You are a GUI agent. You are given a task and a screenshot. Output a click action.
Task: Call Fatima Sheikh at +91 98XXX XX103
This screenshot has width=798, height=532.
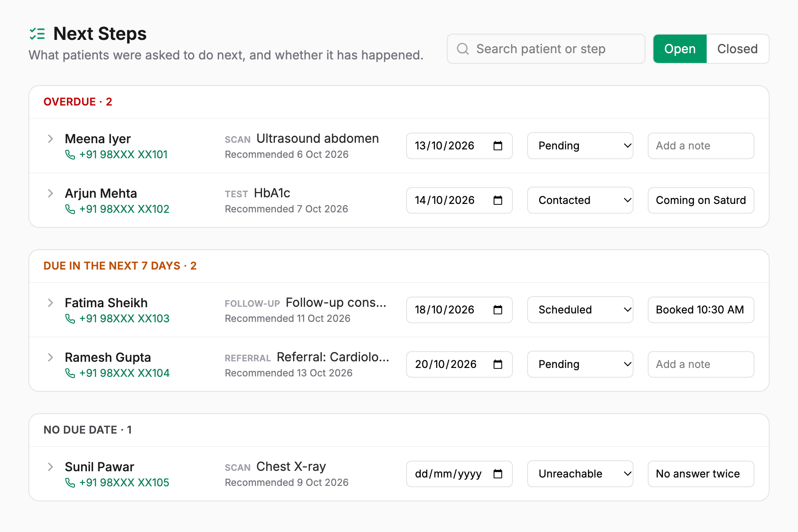[x=117, y=319]
